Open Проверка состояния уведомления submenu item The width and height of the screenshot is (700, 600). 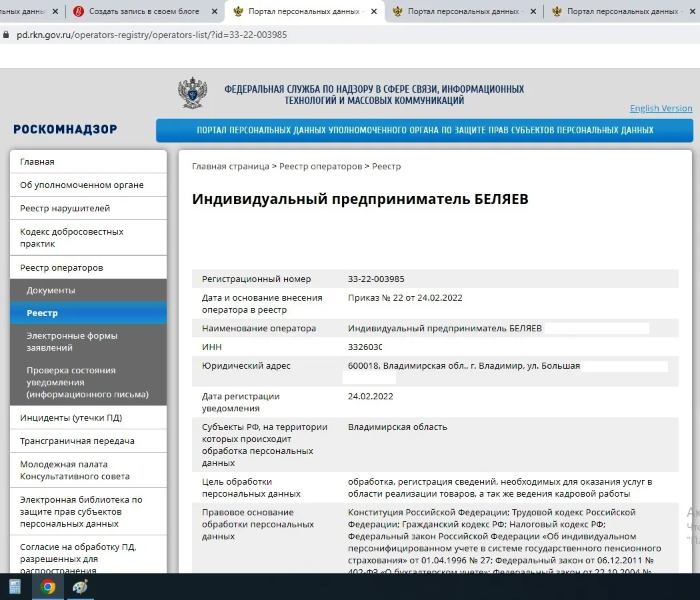pyautogui.click(x=89, y=382)
